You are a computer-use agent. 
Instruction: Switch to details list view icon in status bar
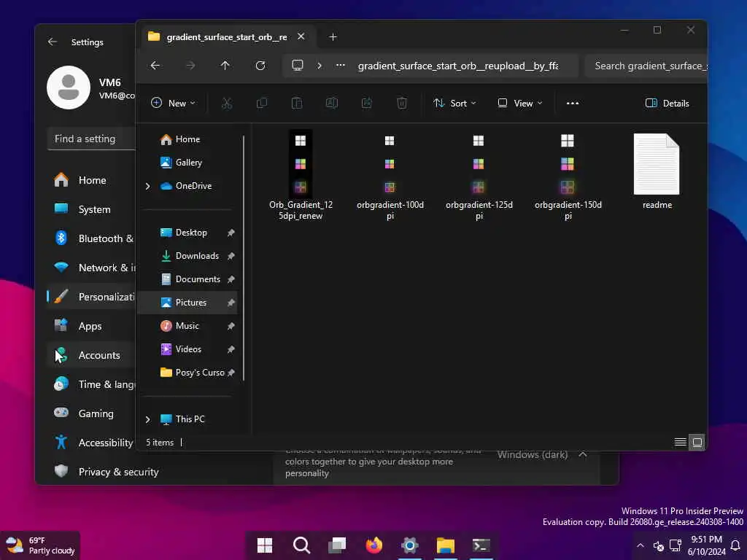(x=681, y=443)
